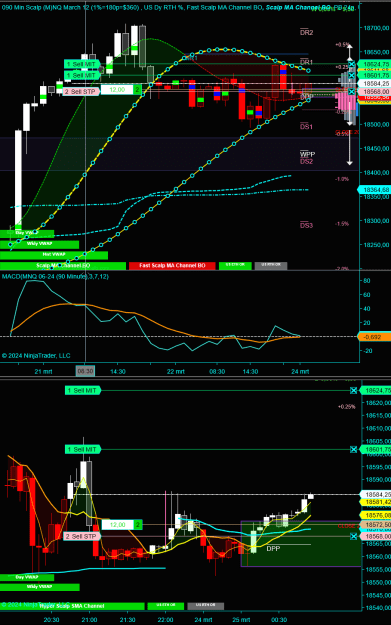This screenshot has height=625, width=391.
Task: Click the orange -0,692 MACD value marker
Action: tap(374, 337)
